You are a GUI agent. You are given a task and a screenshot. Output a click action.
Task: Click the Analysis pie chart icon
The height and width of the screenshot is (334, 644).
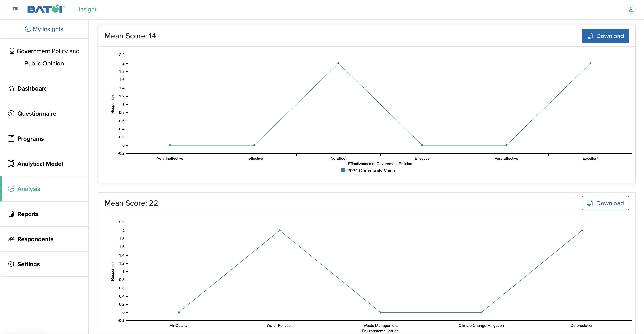pos(11,189)
